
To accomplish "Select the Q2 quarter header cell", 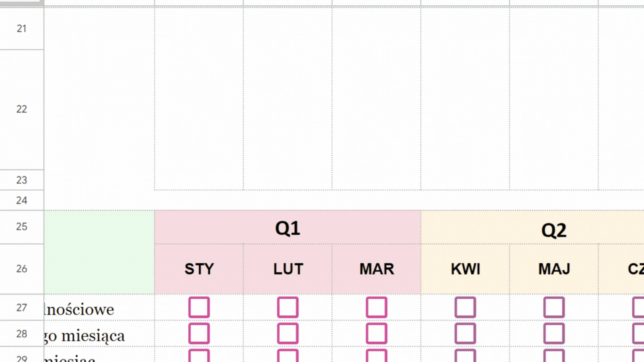I will pyautogui.click(x=553, y=230).
